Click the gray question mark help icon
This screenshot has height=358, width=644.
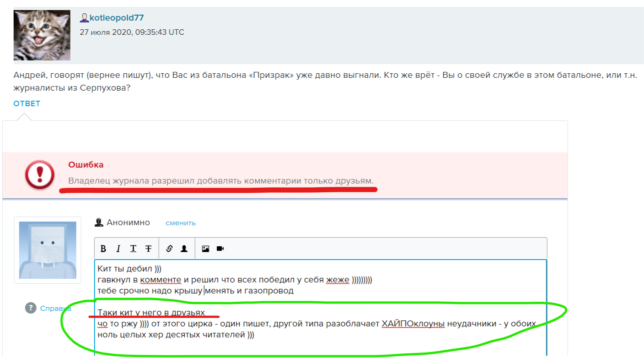(31, 308)
